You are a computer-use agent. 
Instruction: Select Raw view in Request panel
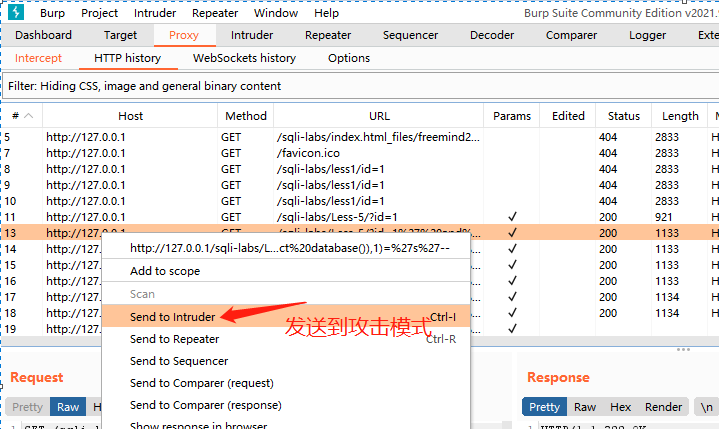(68, 407)
